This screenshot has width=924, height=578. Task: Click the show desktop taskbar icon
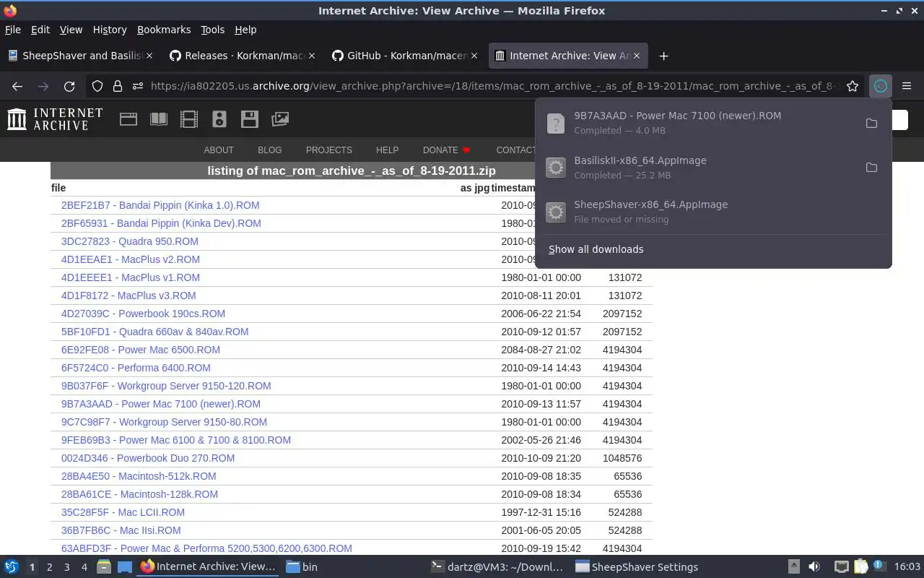[x=125, y=567]
